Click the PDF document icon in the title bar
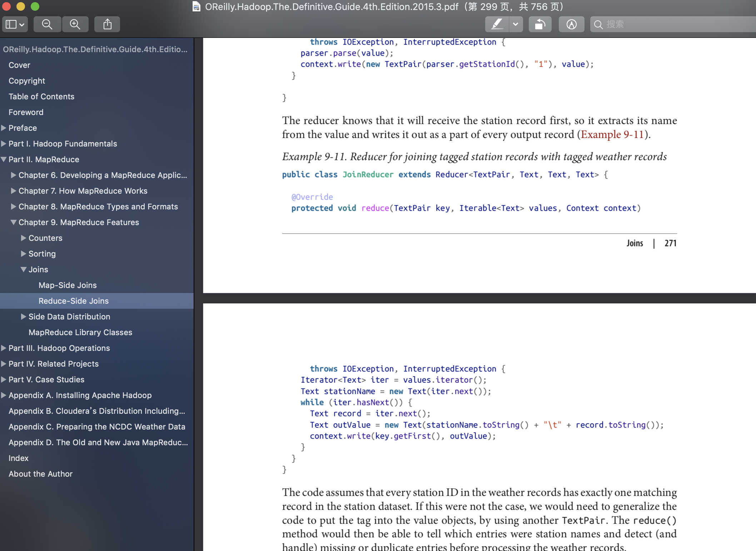The image size is (756, 551). (x=196, y=7)
